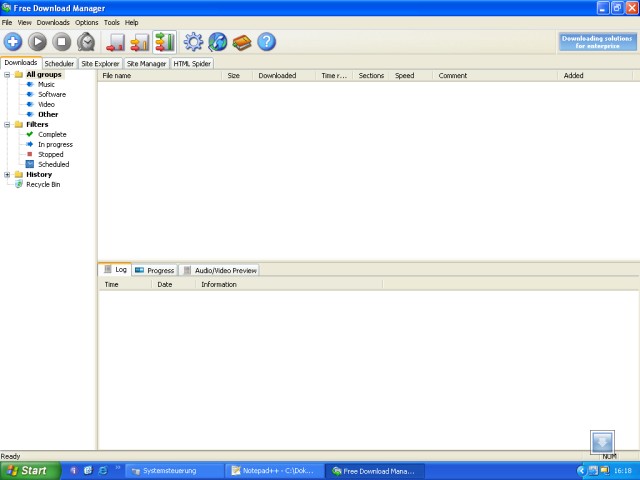Click the Internet Explorer quick launch icon

click(x=103, y=471)
